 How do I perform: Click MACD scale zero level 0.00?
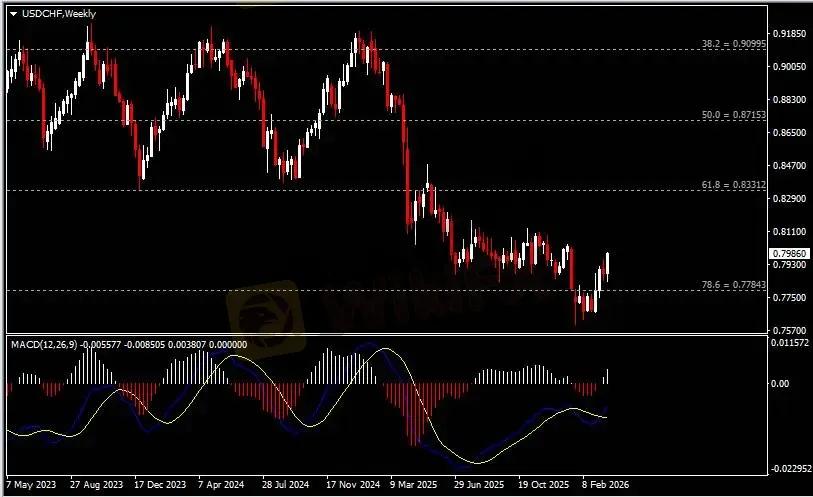tap(780, 384)
